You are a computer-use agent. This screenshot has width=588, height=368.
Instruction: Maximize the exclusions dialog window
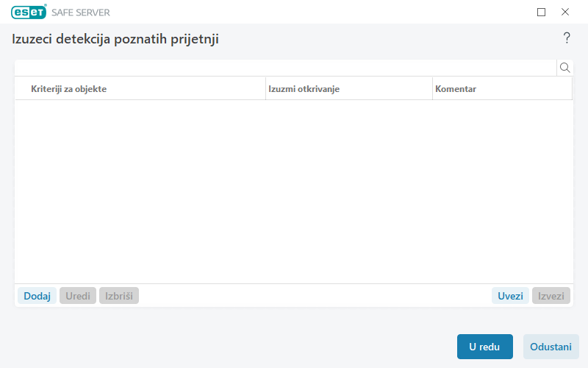(542, 12)
